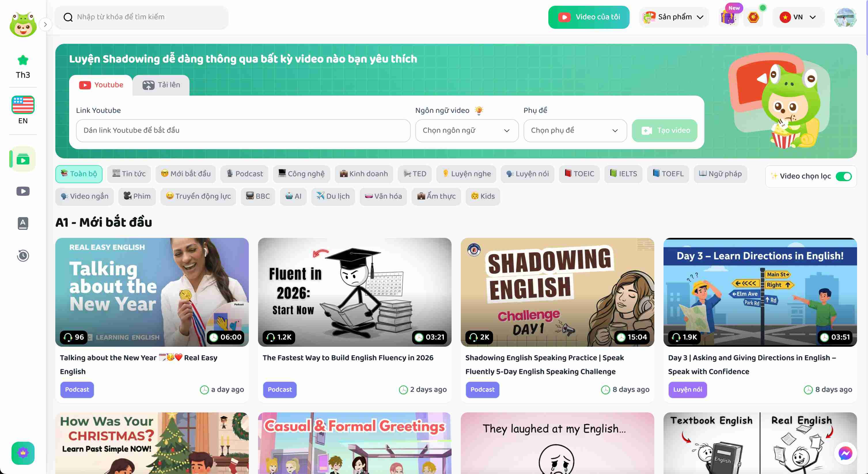Open the Chọn phụ đề dropdown
868x474 pixels.
tap(575, 130)
